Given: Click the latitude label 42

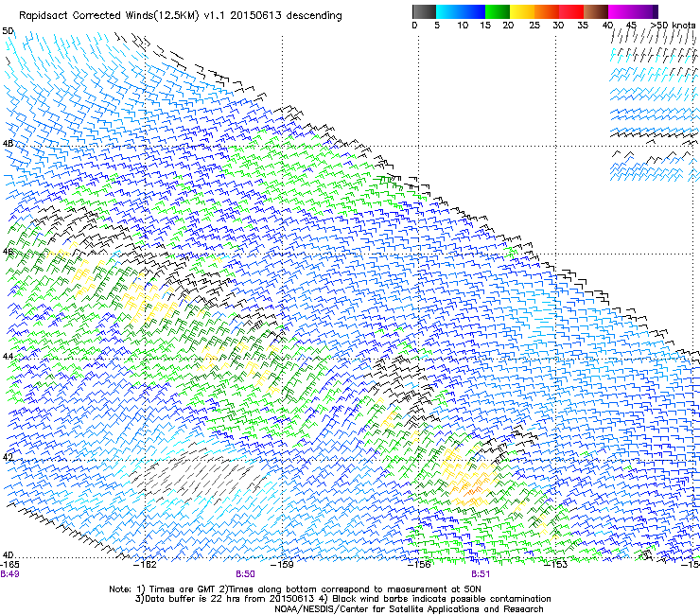Looking at the screenshot, I should coord(8,457).
